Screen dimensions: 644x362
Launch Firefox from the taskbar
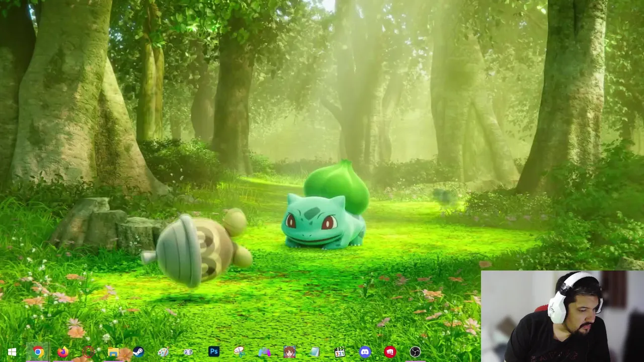coord(63,352)
